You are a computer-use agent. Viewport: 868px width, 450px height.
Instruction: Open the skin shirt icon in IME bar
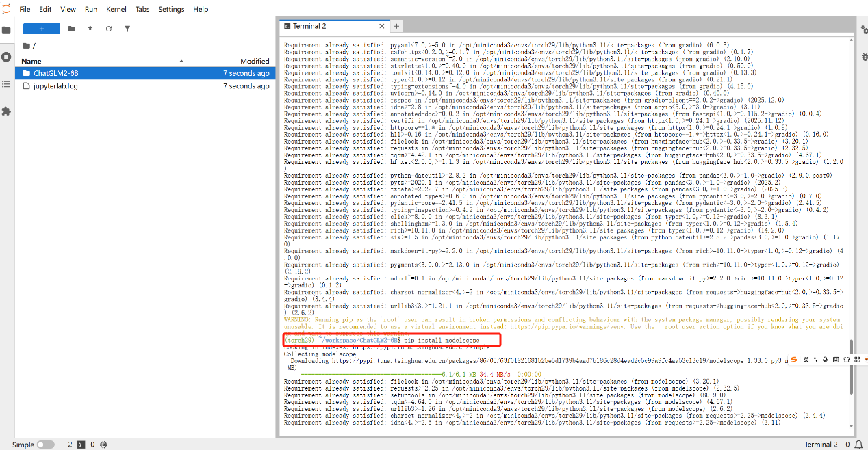pos(847,360)
